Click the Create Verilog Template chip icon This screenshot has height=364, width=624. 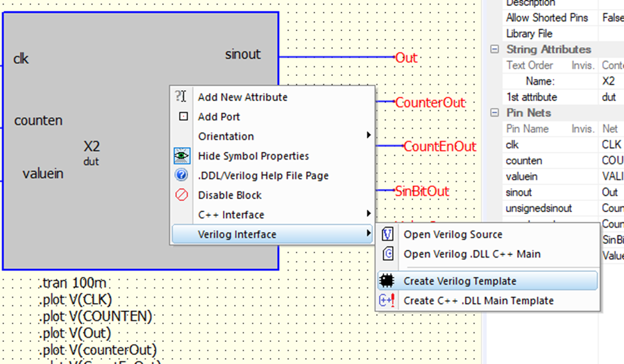(387, 281)
